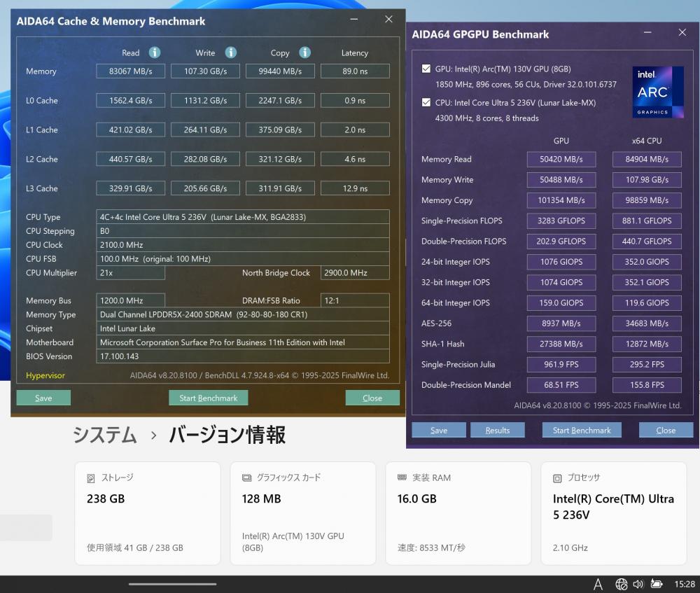The image size is (700, 593).
Task: Start Benchmark in Cache & Memory window
Action: point(208,398)
